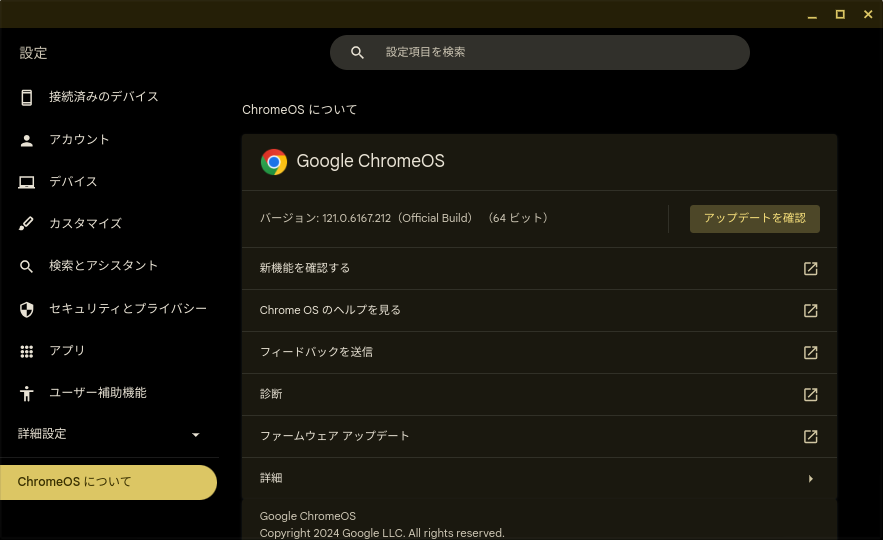The width and height of the screenshot is (883, 540).
Task: Click the shield icon for セキュリティとプライバシー
Action: point(26,309)
